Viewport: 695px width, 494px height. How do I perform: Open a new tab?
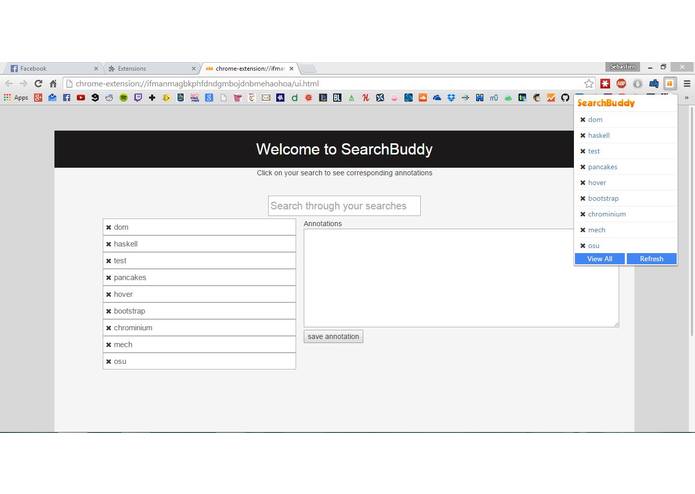point(308,69)
